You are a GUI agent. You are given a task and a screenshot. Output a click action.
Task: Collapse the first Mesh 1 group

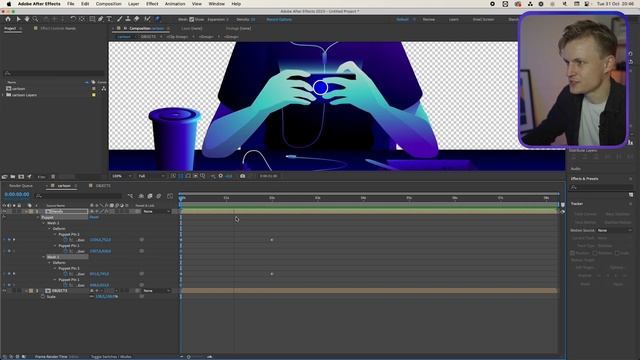pyautogui.click(x=44, y=223)
